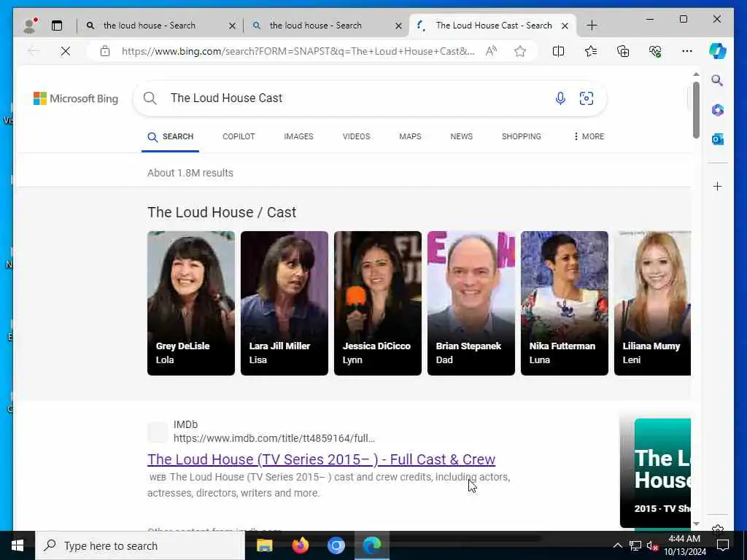
Task: Activate Read aloud icon in address bar
Action: click(491, 51)
